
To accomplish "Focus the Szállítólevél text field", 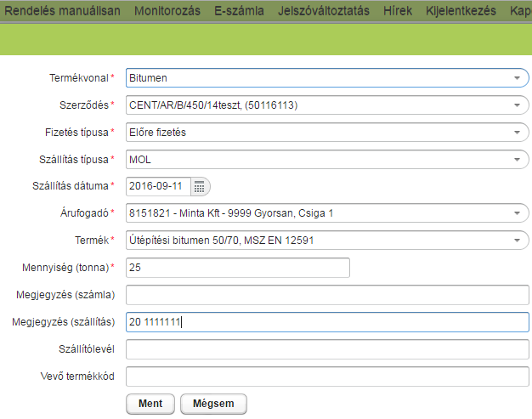I will (x=327, y=349).
